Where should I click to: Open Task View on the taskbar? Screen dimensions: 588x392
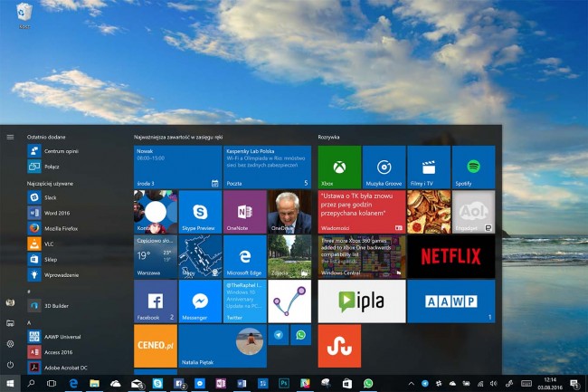52,383
